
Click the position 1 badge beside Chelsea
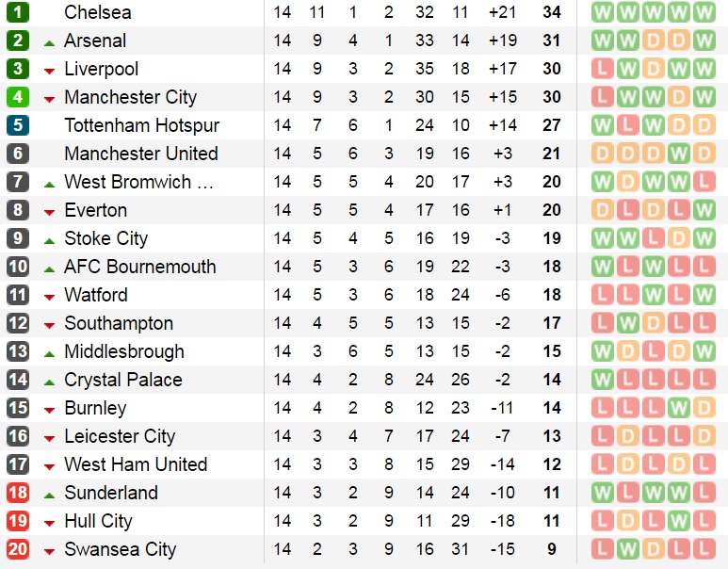coord(18,12)
